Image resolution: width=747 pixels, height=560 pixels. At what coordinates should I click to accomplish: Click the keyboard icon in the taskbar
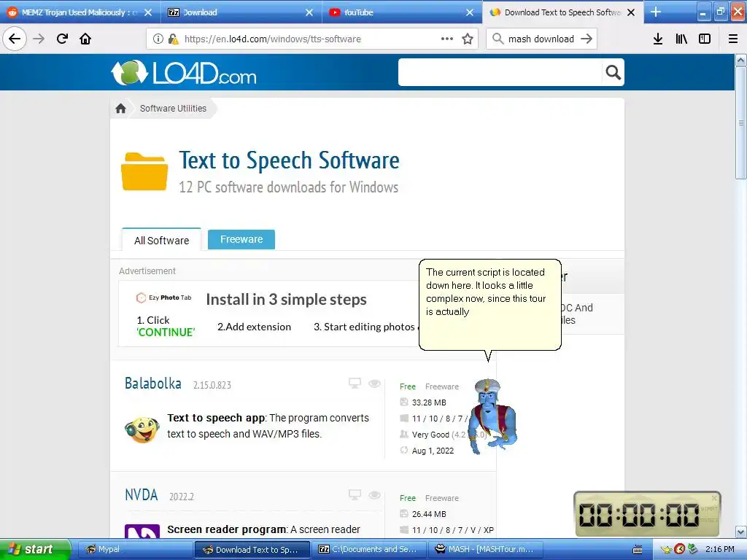638,550
